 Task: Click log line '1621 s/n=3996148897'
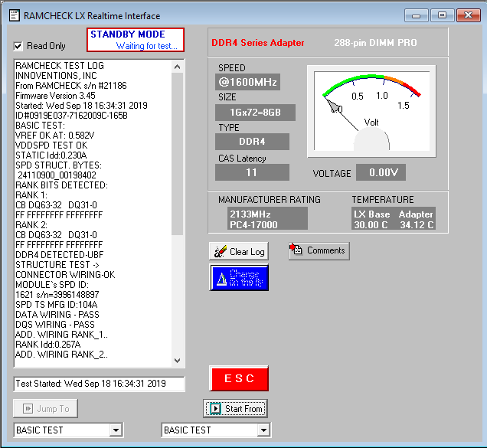57,295
